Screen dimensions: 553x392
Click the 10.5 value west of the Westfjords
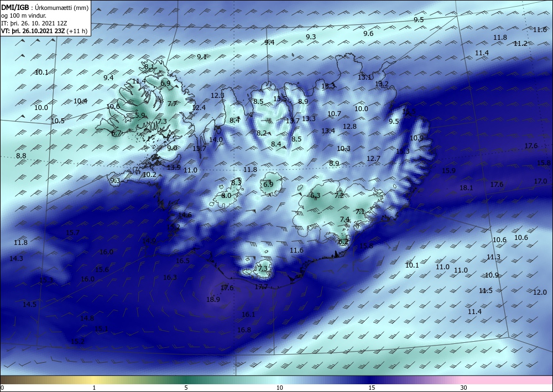(58, 121)
